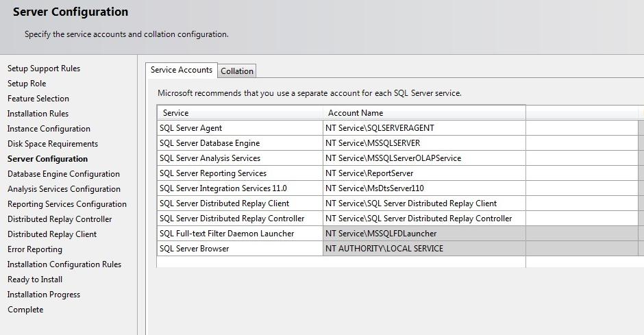Select SQL Server Distributed Replay Client service cell
This screenshot has height=335, width=644.
[240, 203]
